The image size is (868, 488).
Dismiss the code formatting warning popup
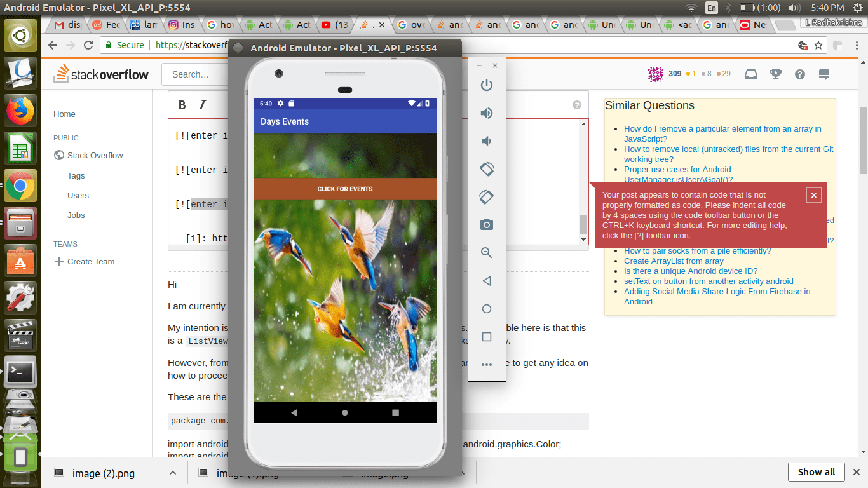pyautogui.click(x=814, y=195)
